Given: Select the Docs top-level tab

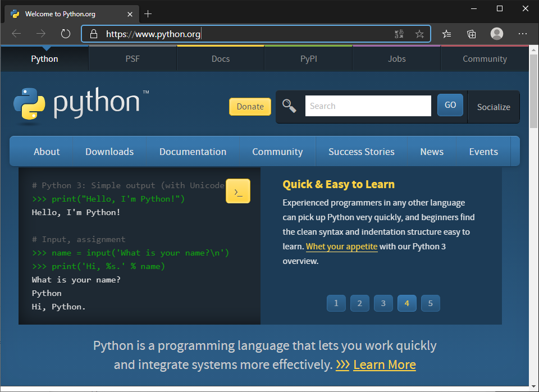Looking at the screenshot, I should coord(221,59).
